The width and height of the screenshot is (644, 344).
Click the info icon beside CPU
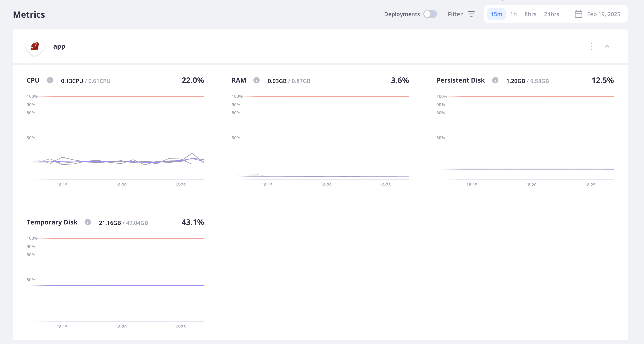[50, 81]
